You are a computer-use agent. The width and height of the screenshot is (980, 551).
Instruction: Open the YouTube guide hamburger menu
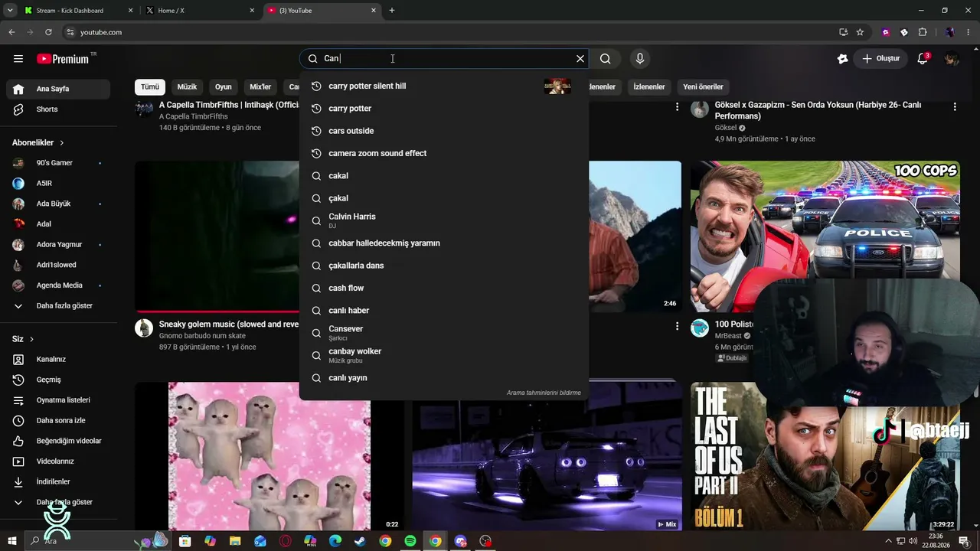coord(18,59)
